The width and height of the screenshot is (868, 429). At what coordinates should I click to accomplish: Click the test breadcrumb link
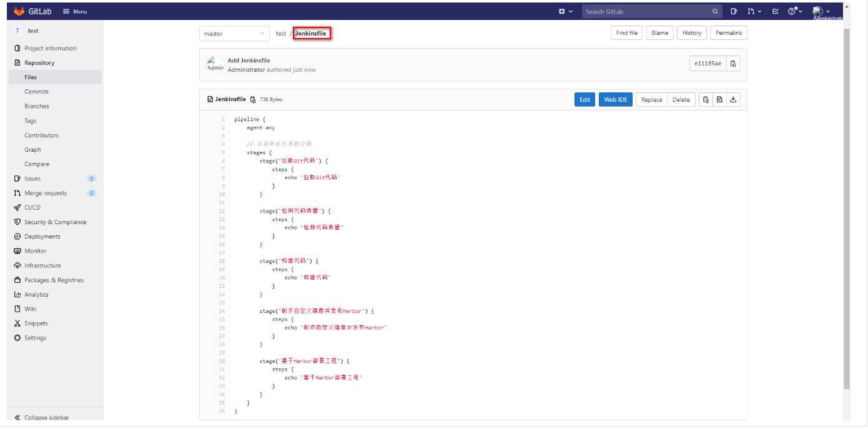(281, 34)
